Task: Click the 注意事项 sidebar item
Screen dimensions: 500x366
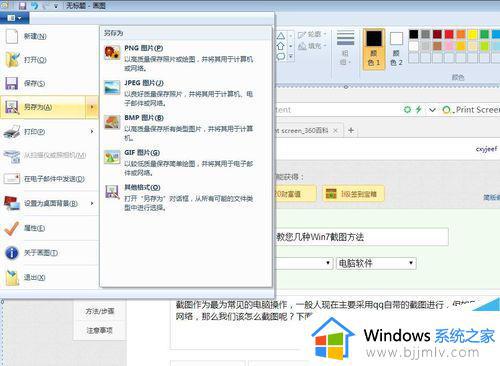Action: click(100, 330)
